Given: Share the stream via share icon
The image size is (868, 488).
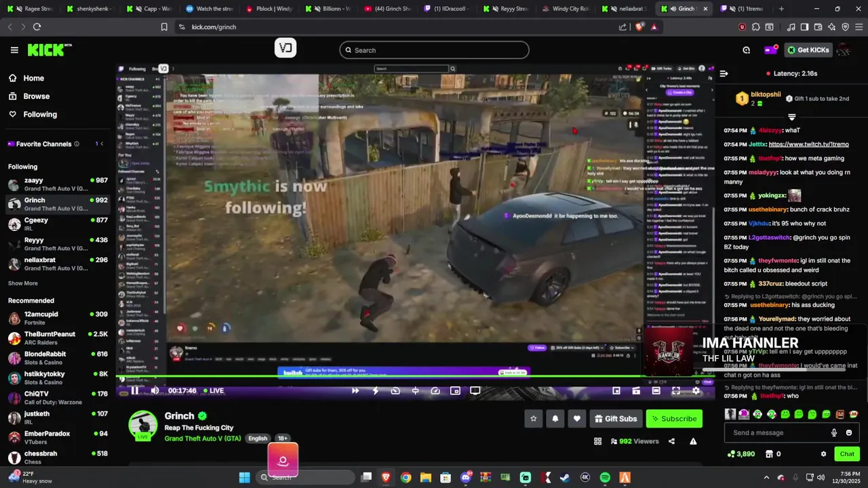Looking at the screenshot, I should (671, 441).
